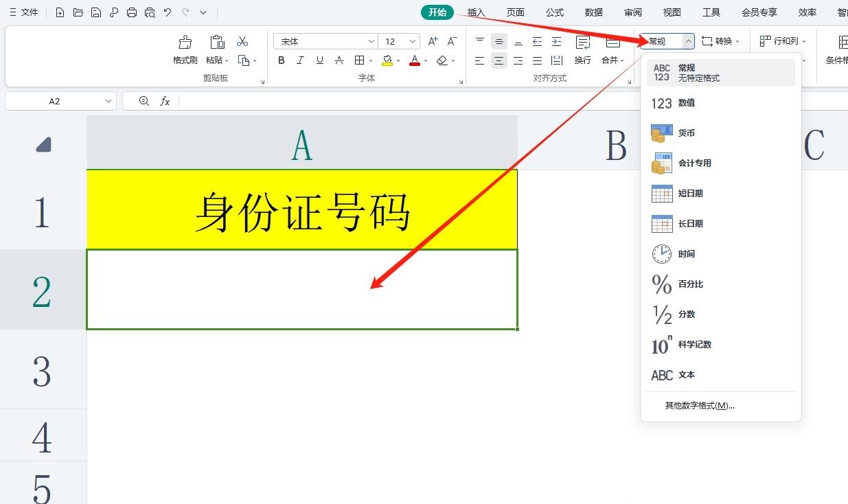
Task: Click the fx insert function icon
Action: click(165, 101)
